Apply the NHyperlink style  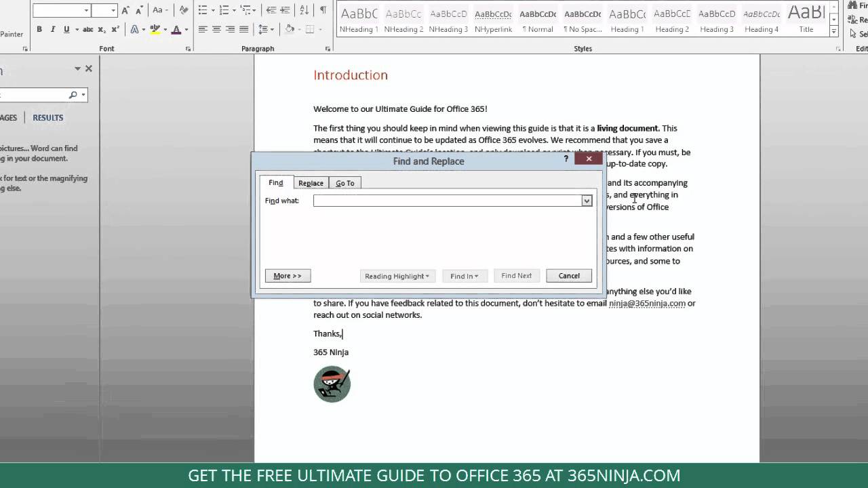click(x=493, y=18)
